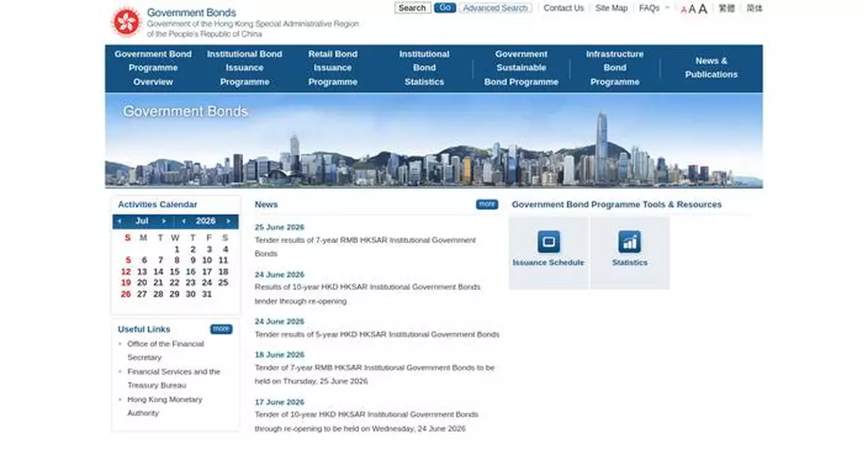Select the largest text size A
This screenshot has height=455, width=868.
pos(702,9)
